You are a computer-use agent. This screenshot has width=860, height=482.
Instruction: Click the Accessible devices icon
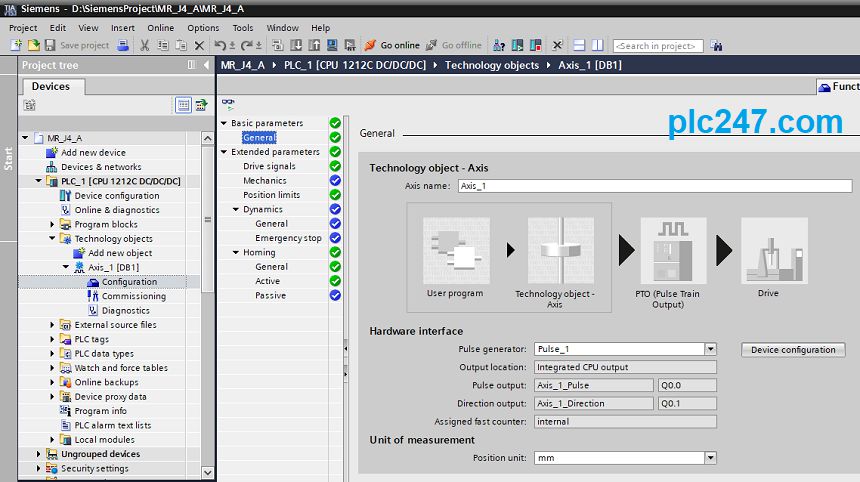point(499,45)
